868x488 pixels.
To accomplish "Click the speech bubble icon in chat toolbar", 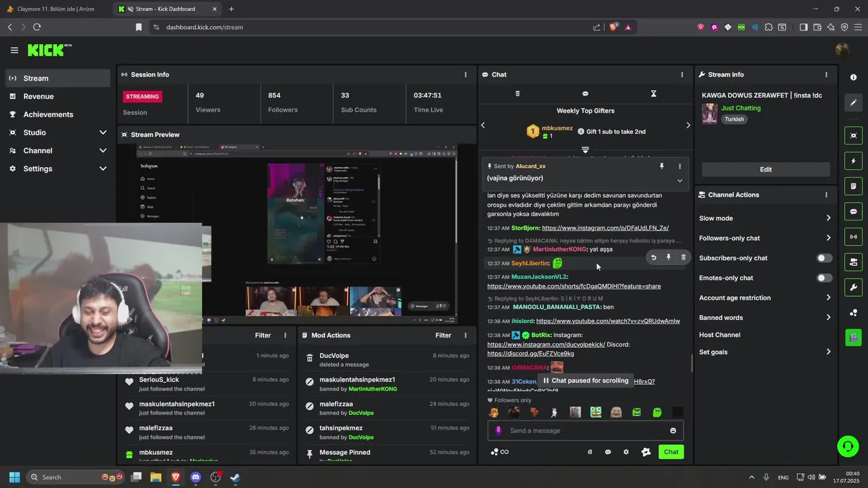I will (x=585, y=94).
